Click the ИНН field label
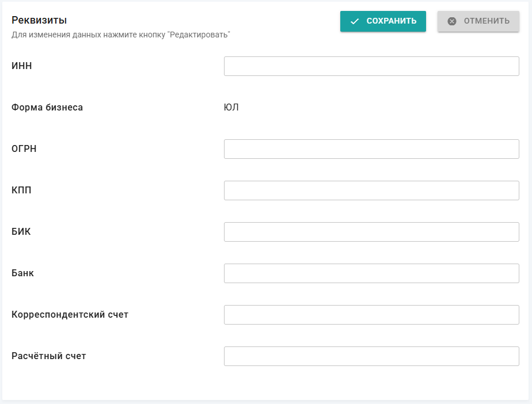 (x=22, y=66)
